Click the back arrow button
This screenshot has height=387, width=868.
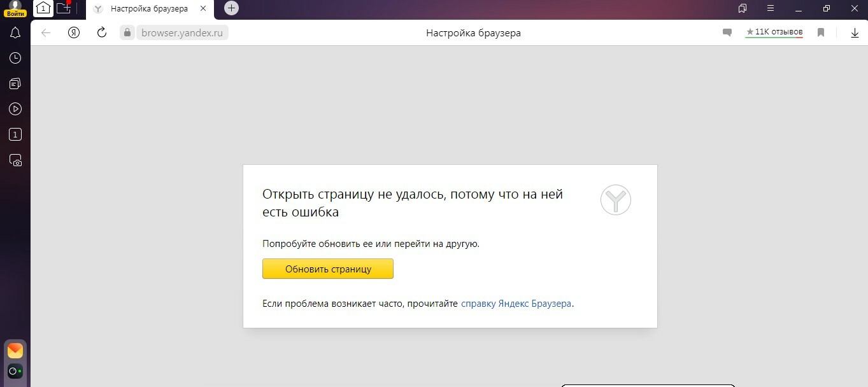[x=46, y=32]
